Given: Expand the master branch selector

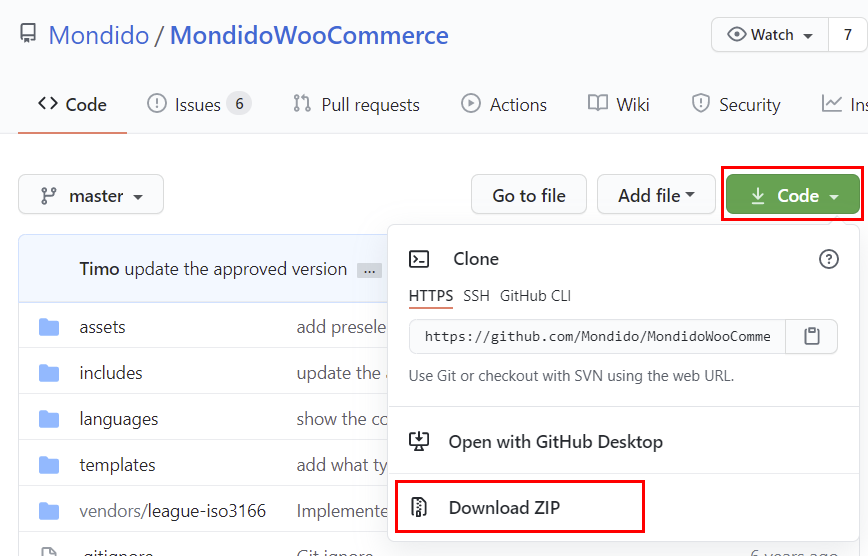Looking at the screenshot, I should click(91, 194).
